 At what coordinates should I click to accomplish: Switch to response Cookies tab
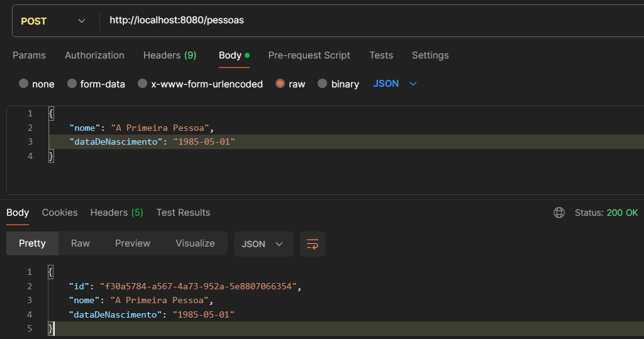point(60,213)
